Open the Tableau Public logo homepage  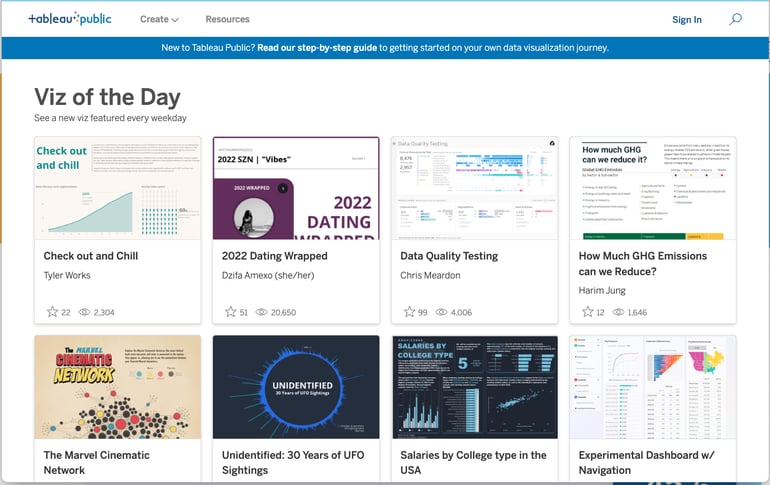[x=70, y=19]
